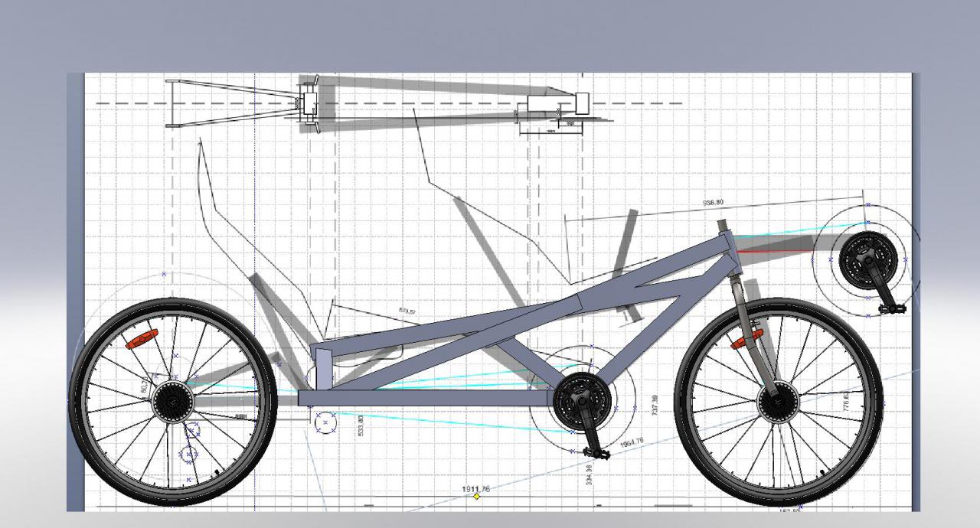Image resolution: width=980 pixels, height=528 pixels.
Task: Select the rear wheel red reflector
Action: pos(142,339)
